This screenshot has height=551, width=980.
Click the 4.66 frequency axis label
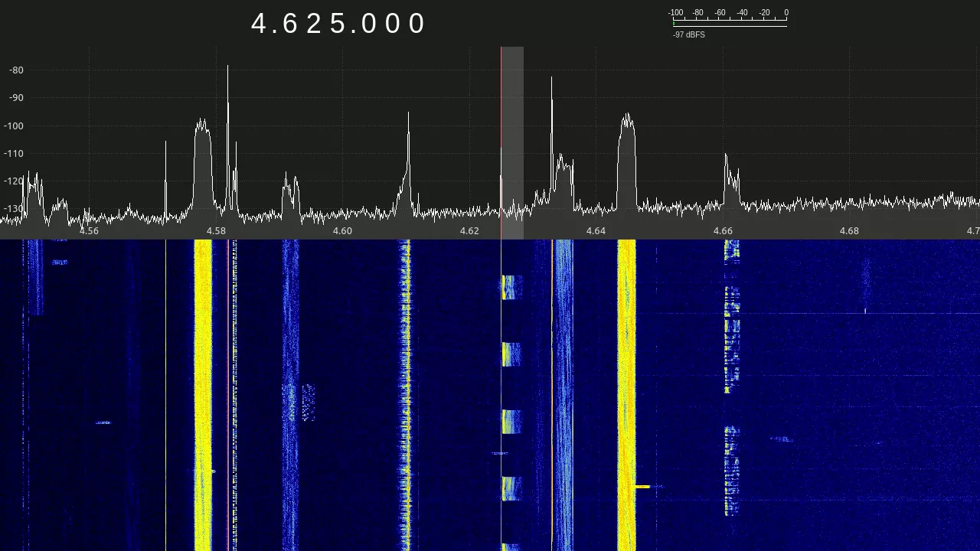pos(723,230)
